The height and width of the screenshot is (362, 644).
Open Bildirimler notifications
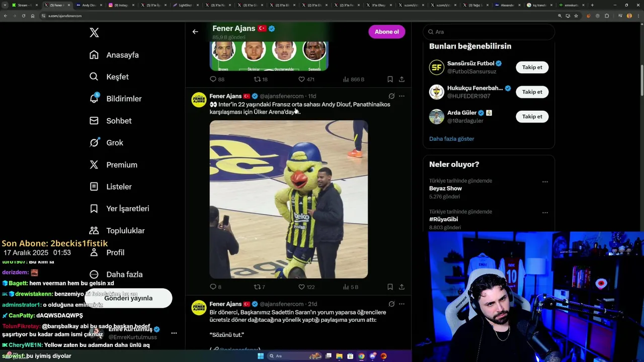point(116,99)
